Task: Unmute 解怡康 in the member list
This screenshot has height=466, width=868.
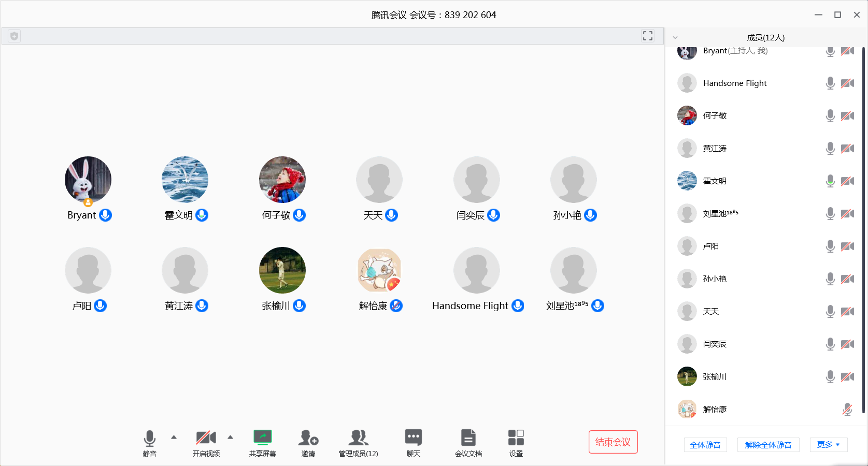Action: (x=847, y=410)
